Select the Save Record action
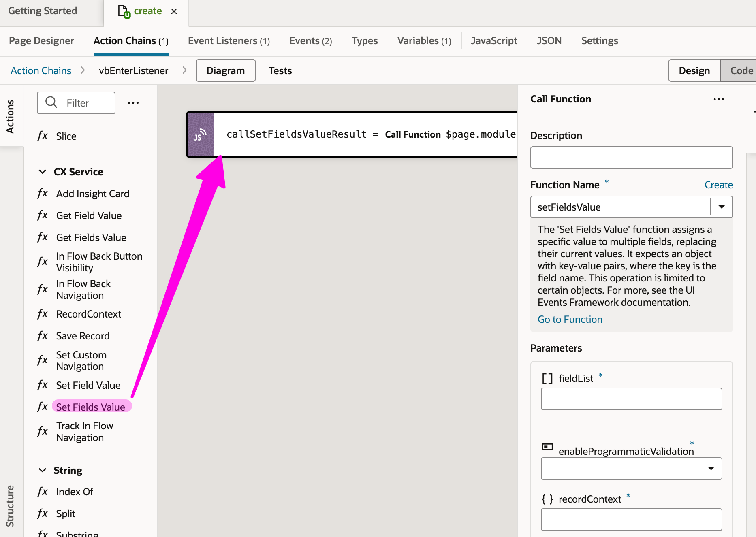This screenshot has height=537, width=756. pos(83,336)
